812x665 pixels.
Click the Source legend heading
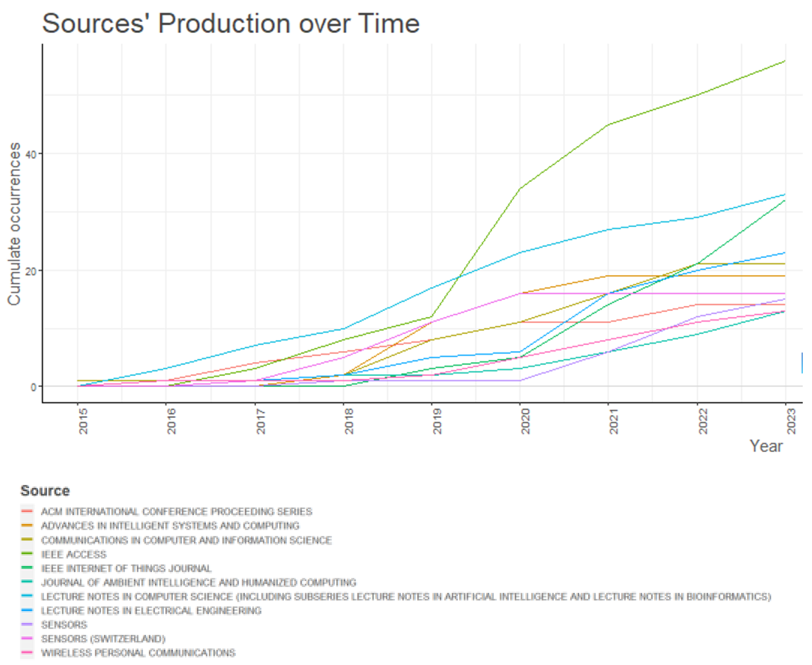click(45, 491)
